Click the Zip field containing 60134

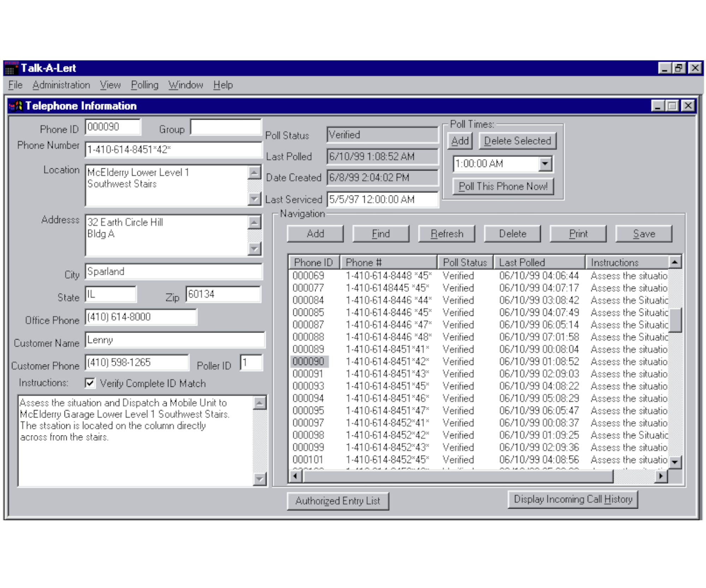(223, 294)
